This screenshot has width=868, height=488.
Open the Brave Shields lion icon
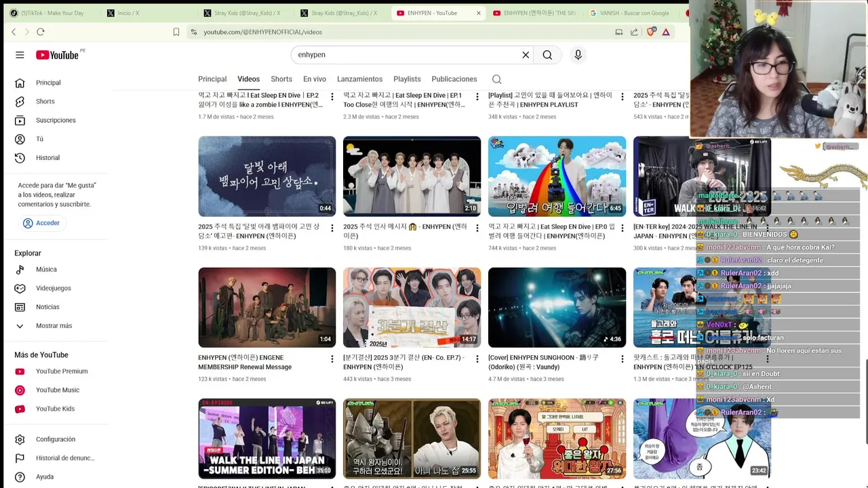[x=651, y=32]
